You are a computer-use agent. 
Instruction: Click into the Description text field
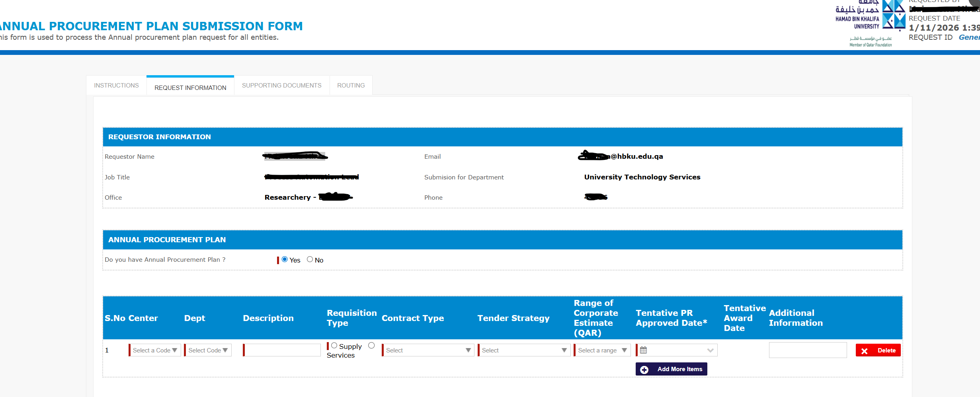[x=282, y=350]
